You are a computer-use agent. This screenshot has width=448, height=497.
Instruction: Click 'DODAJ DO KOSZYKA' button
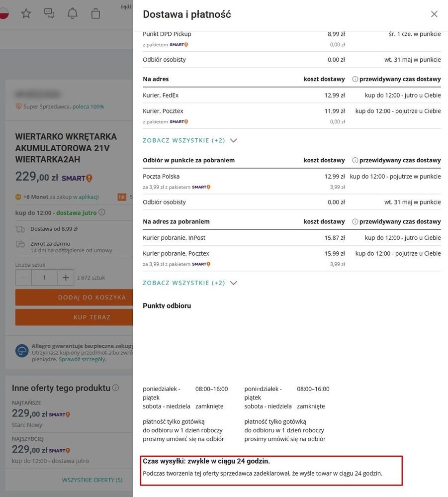(74, 298)
